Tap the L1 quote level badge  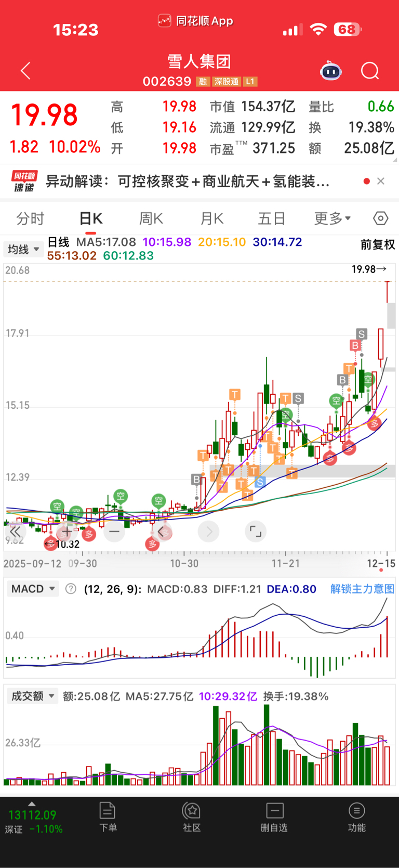250,82
